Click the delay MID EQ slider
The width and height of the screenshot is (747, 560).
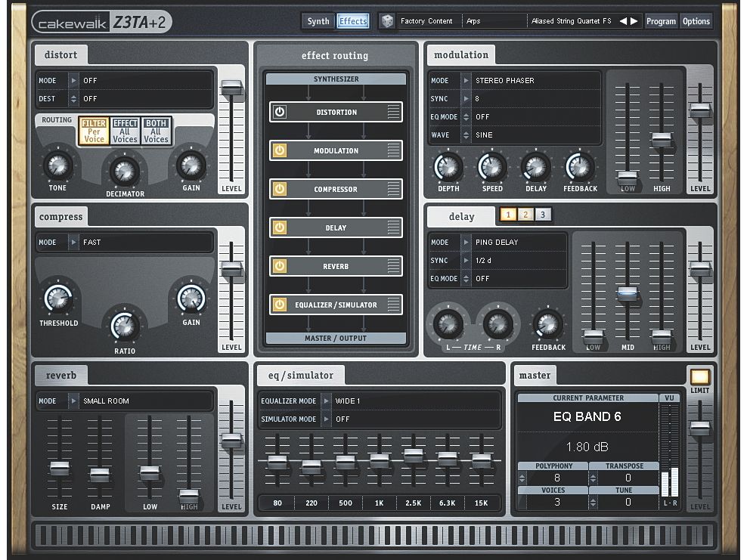tap(628, 293)
